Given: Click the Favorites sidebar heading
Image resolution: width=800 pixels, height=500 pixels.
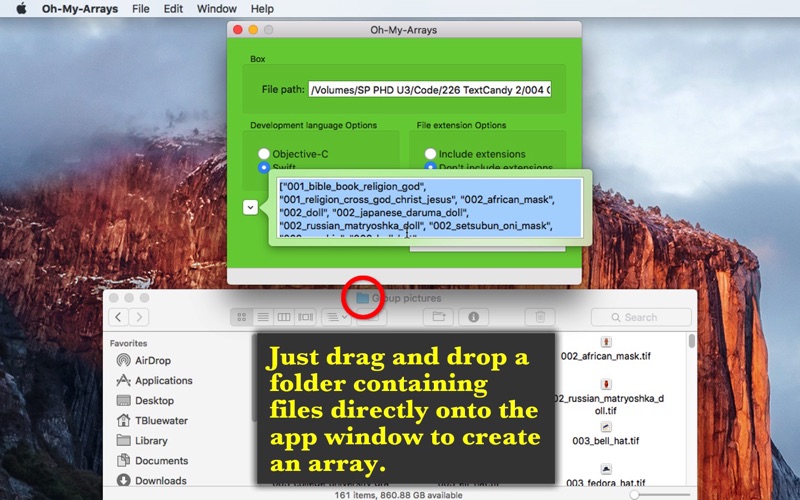Looking at the screenshot, I should [129, 343].
